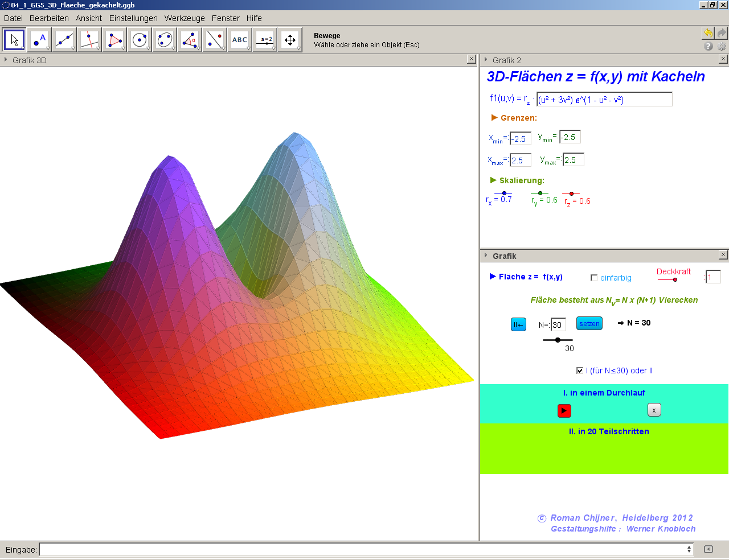The width and height of the screenshot is (729, 560).
Task: Open the Eingabe input dropdown arrow
Action: (689, 549)
